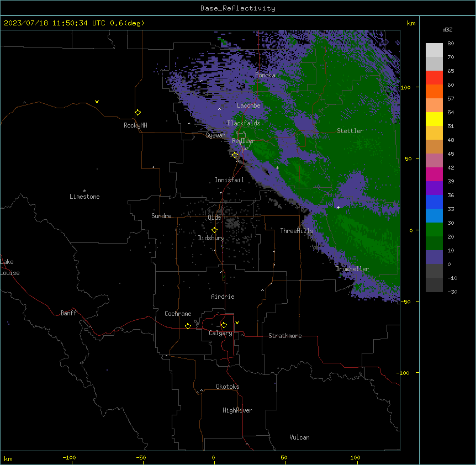The image size is (476, 465).
Task: Select the Airdrie city label
Action: [x=223, y=297]
